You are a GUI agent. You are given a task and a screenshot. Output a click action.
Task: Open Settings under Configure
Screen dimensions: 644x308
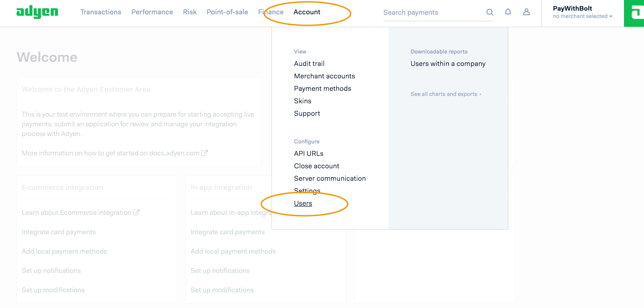(x=307, y=191)
